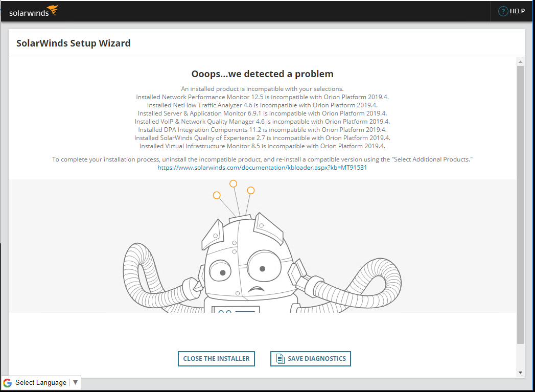
Task: Click the SAVE DIAGNOSTICS button
Action: coord(311,359)
